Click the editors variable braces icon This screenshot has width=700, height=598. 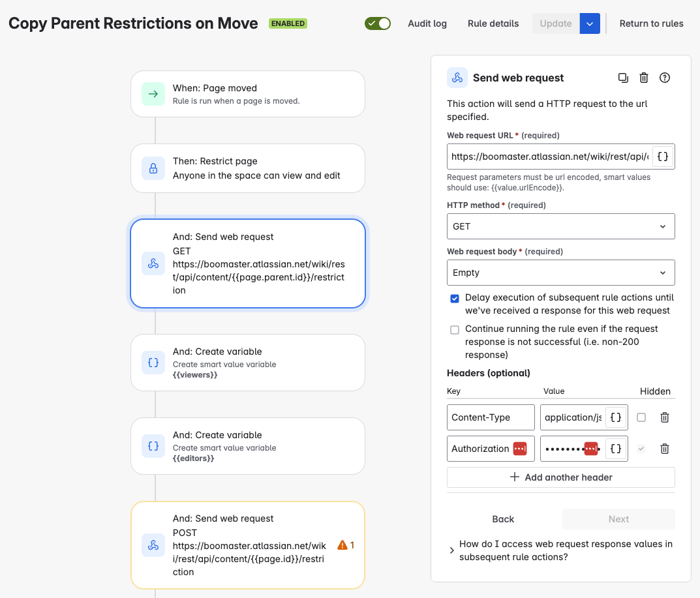[x=153, y=446]
